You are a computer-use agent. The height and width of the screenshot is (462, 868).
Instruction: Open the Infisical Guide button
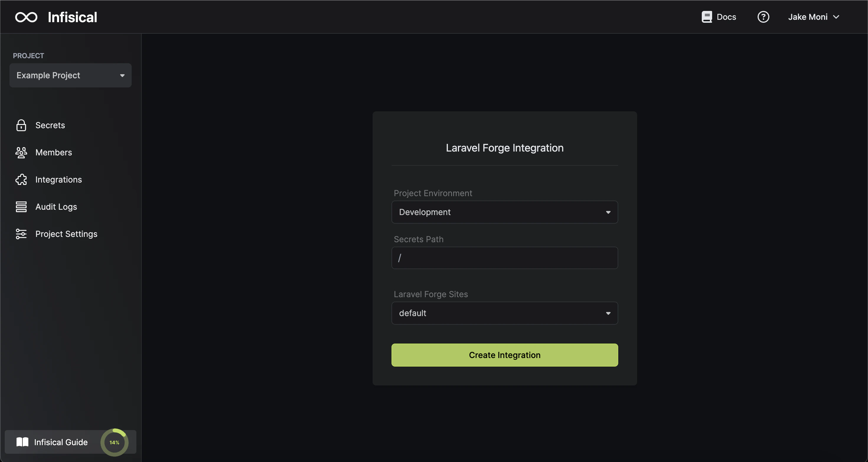click(71, 442)
